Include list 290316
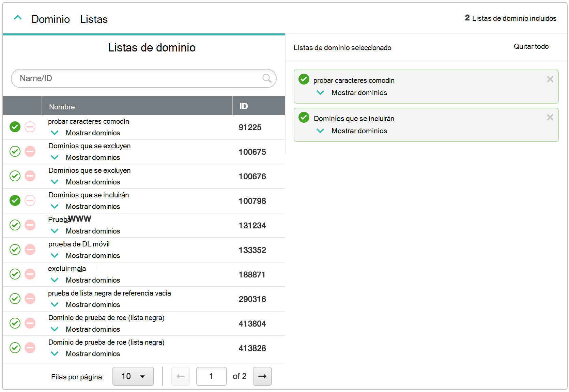The image size is (569, 392). click(x=15, y=299)
